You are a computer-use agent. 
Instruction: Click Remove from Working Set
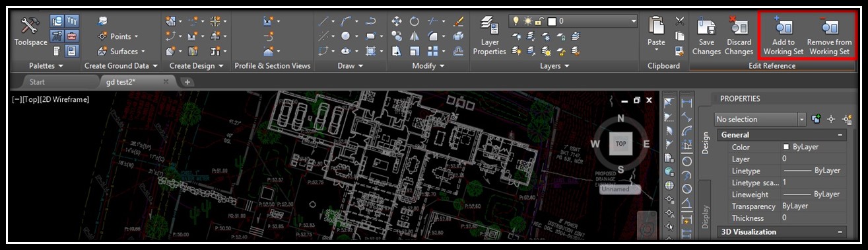coord(830,36)
